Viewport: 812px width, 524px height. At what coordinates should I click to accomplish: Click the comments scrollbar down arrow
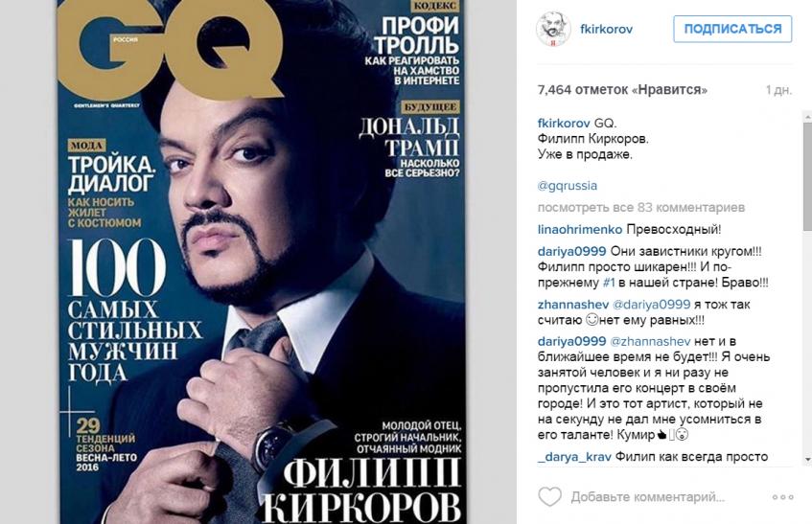[x=807, y=460]
